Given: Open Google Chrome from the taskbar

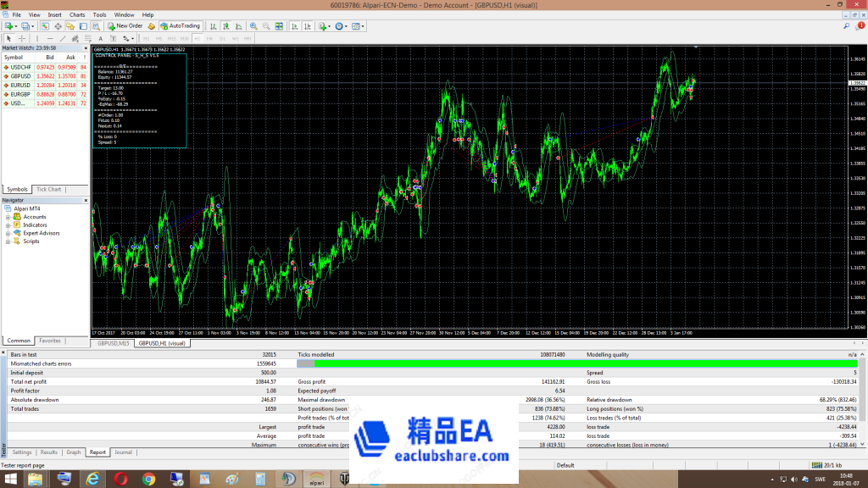Looking at the screenshot, I should (x=147, y=479).
